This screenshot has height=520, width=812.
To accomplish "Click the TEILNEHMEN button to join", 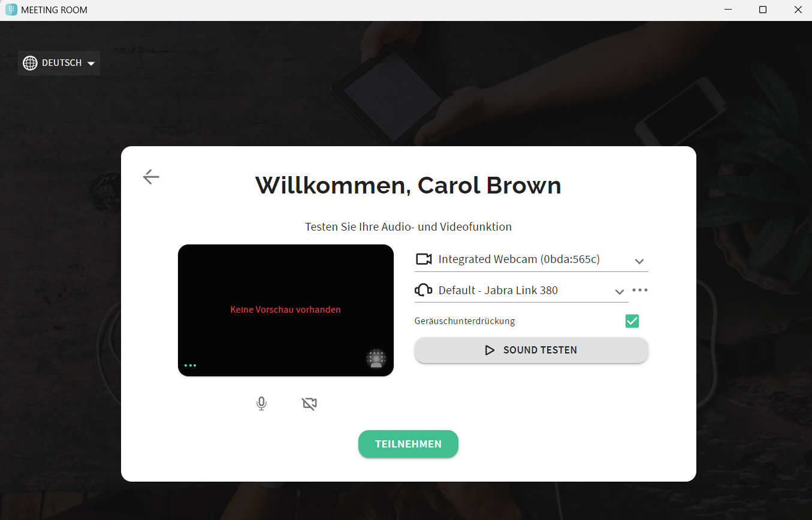I will coord(408,444).
